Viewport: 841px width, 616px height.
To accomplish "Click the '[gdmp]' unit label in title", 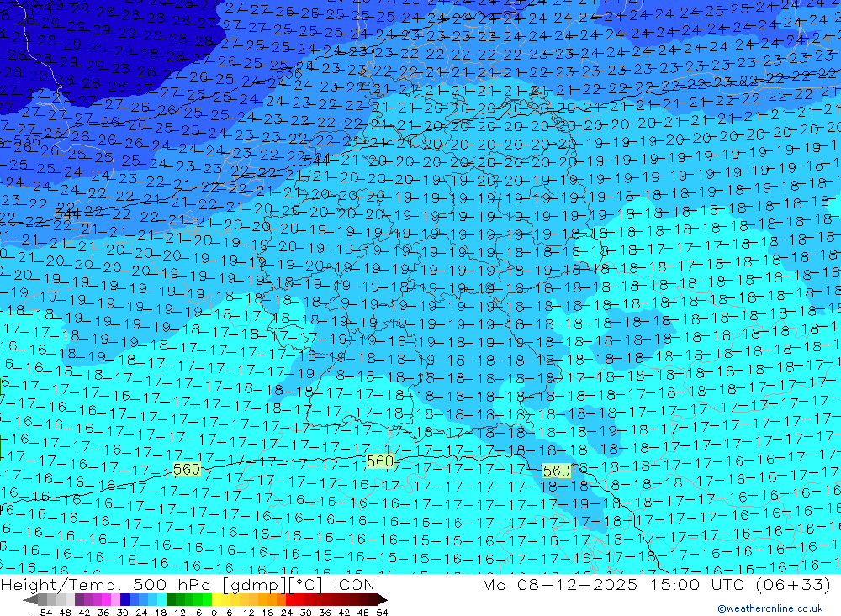I will click(254, 584).
